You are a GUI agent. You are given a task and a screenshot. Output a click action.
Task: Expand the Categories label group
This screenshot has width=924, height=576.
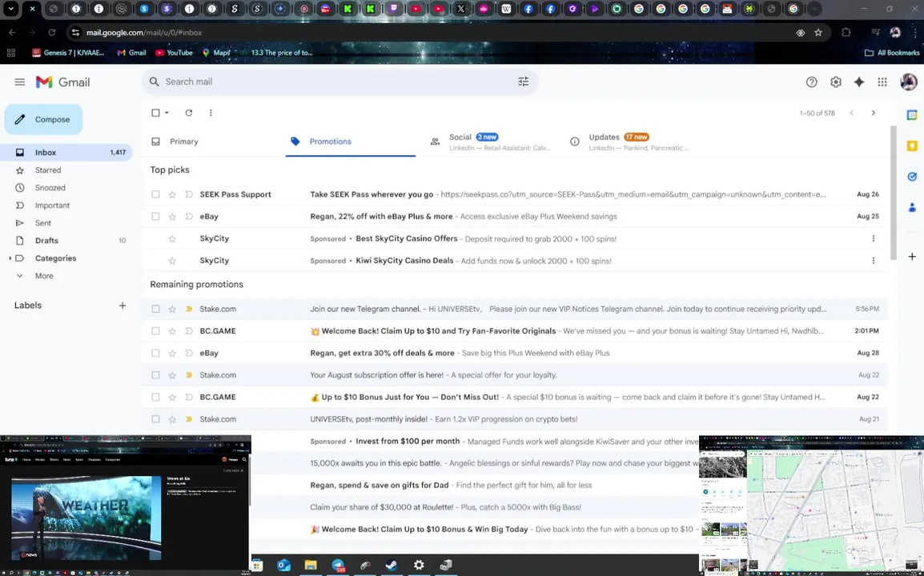(x=10, y=258)
